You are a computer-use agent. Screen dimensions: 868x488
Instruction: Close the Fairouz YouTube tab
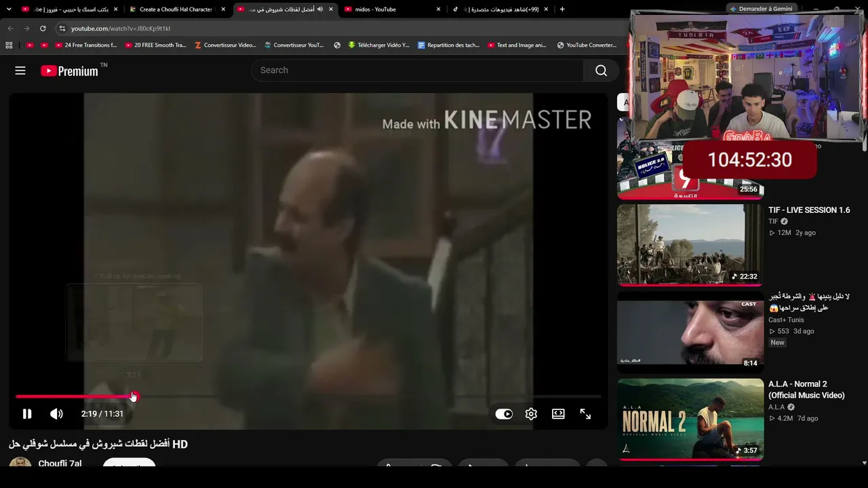115,9
